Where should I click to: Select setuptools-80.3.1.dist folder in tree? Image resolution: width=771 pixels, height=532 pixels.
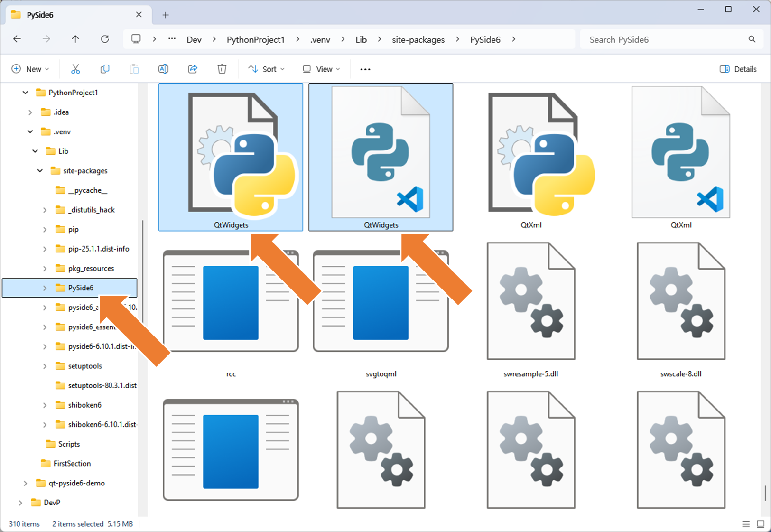(102, 385)
